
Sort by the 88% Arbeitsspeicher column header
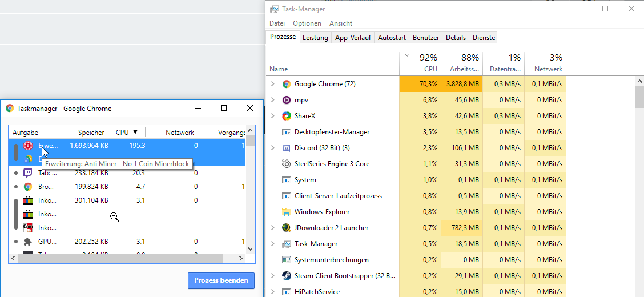point(462,63)
